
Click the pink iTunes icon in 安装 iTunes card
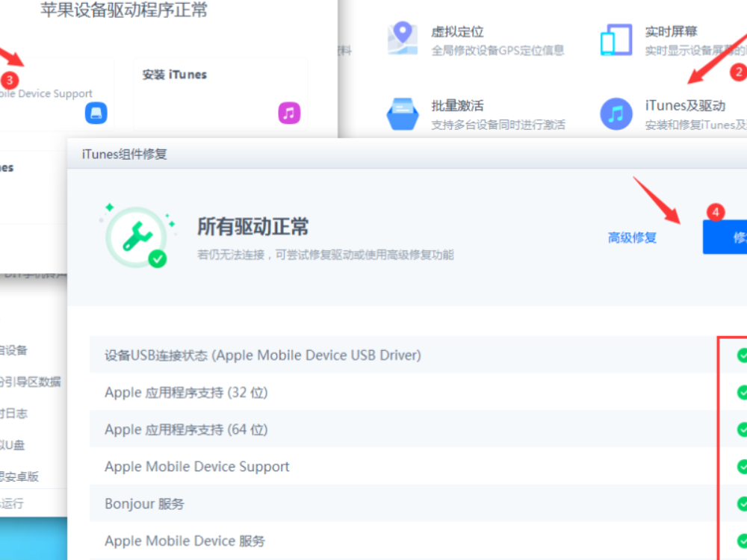(x=289, y=113)
